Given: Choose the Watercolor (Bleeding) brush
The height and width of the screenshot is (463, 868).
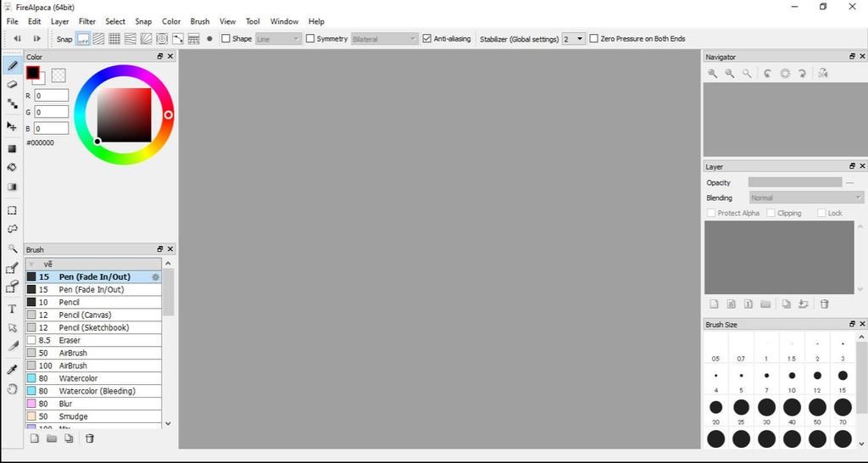Looking at the screenshot, I should [93, 391].
